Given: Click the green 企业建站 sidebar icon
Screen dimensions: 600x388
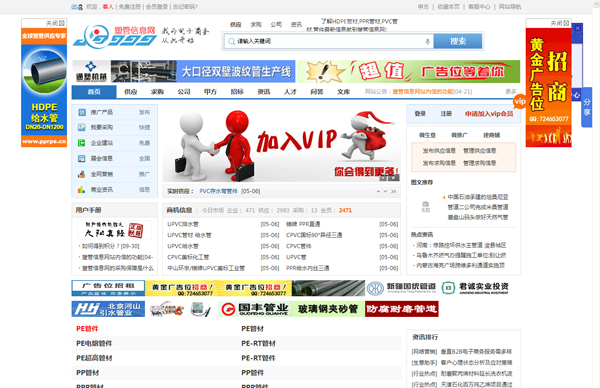Looking at the screenshot, I should pyautogui.click(x=82, y=143).
